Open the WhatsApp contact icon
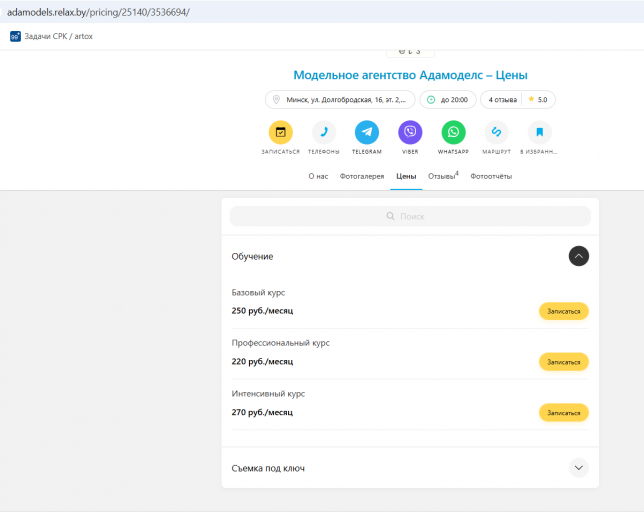The image size is (644, 512). point(453,132)
